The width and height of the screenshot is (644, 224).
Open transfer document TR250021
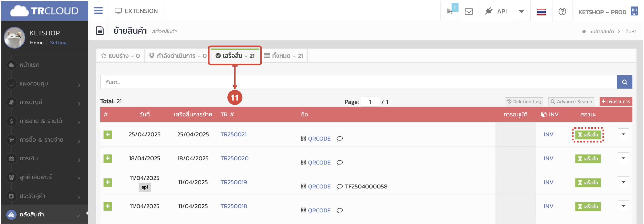coord(234,134)
